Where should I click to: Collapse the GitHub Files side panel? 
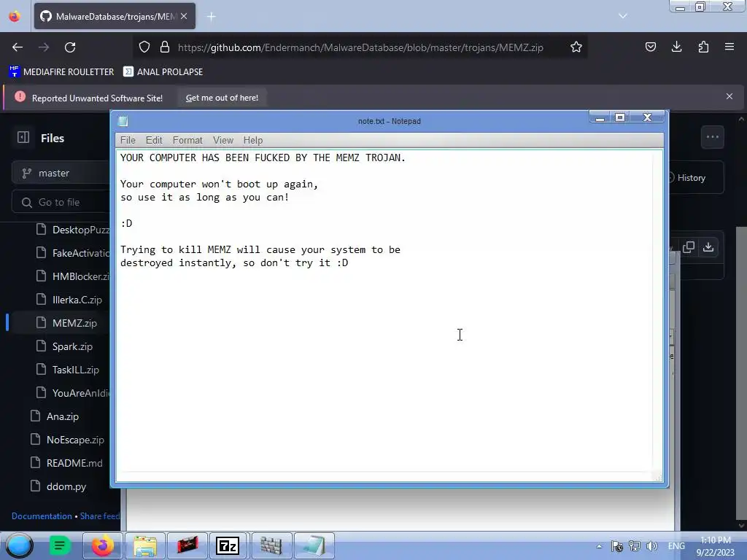tap(23, 138)
